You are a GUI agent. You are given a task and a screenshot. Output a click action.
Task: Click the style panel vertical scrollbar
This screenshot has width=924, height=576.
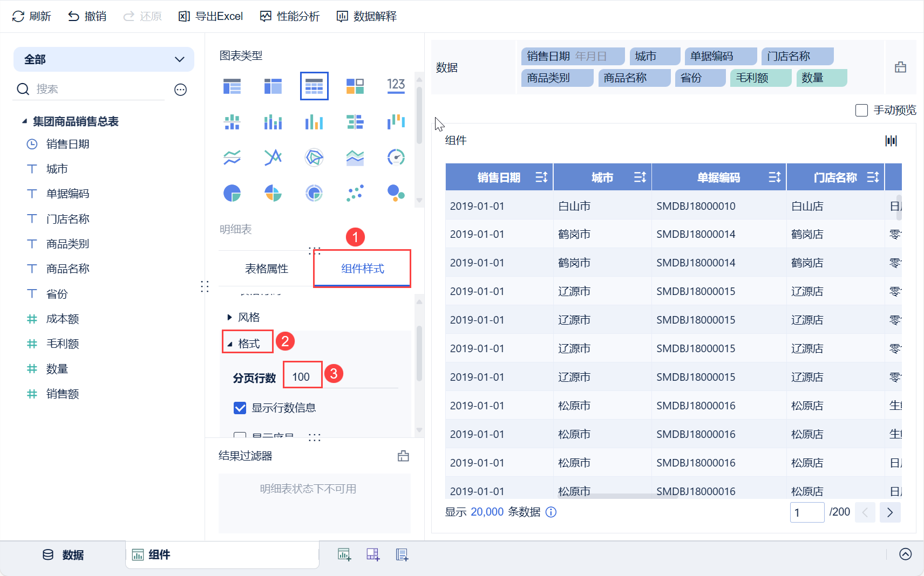click(x=419, y=354)
